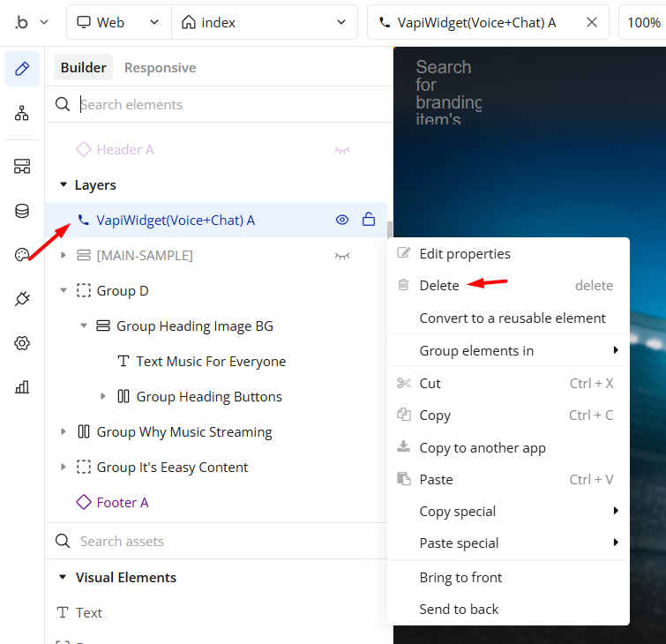Expand the [MAIN-SAMPLE] tree item

coord(64,255)
